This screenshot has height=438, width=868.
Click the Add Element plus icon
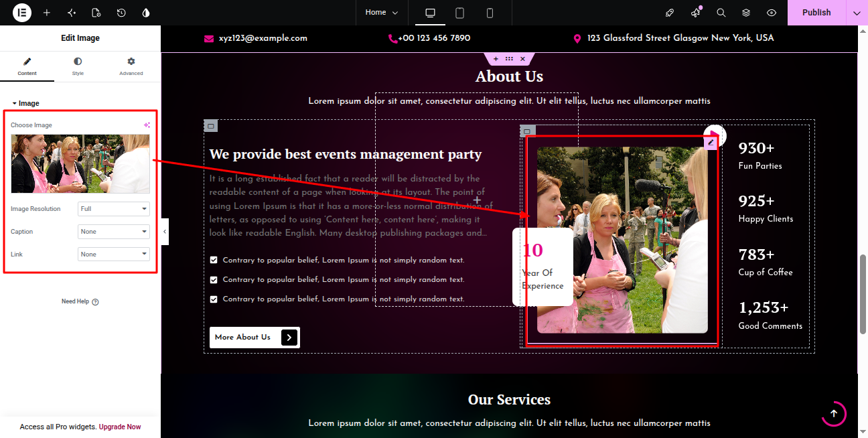tap(47, 13)
